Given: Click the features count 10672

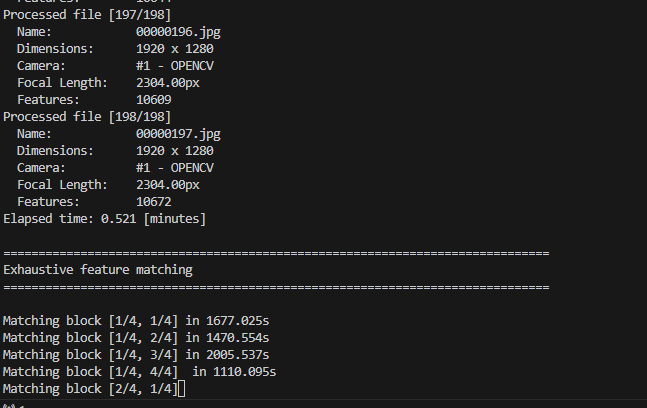Looking at the screenshot, I should point(153,202).
